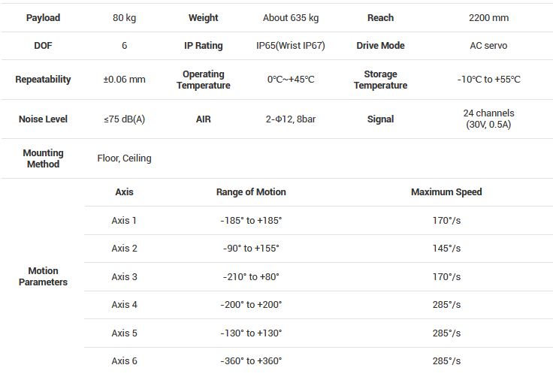Screen dimensions: 553x392
Task: Select the Axis 3 row label
Action: coord(124,277)
